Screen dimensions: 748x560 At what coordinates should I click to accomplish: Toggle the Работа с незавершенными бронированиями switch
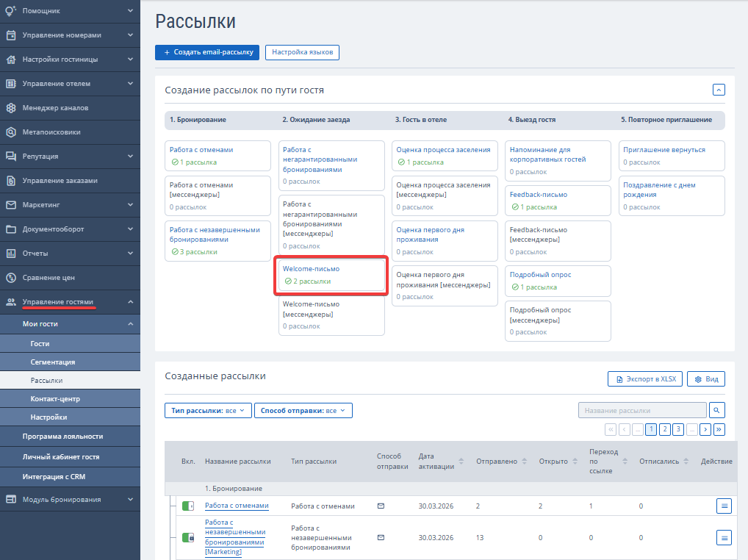point(188,537)
